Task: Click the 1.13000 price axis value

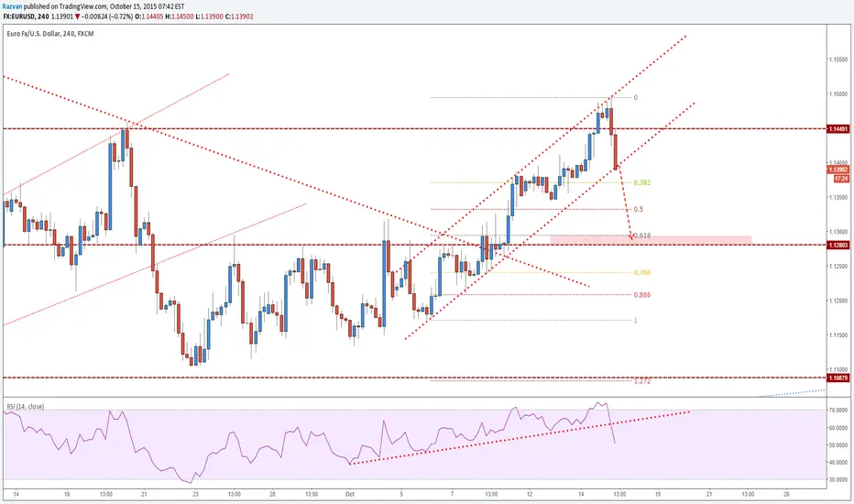Action: pyautogui.click(x=838, y=232)
